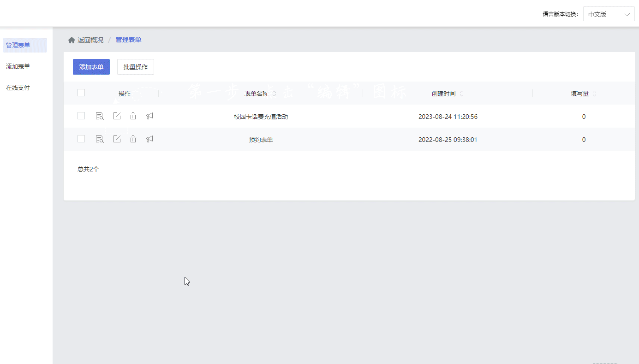Click the delete trash icon for 校园卡话费充值活动

click(133, 116)
